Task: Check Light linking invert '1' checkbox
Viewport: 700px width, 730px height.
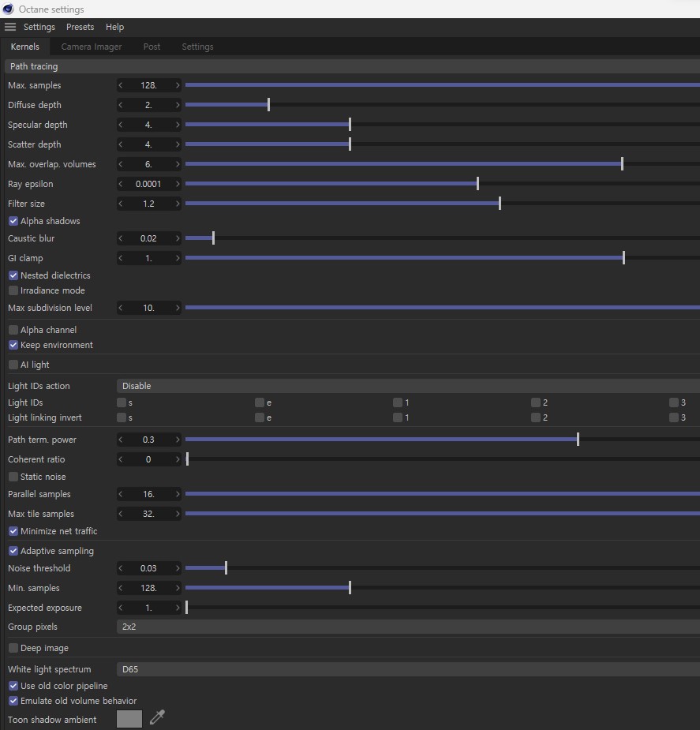Action: coord(398,417)
